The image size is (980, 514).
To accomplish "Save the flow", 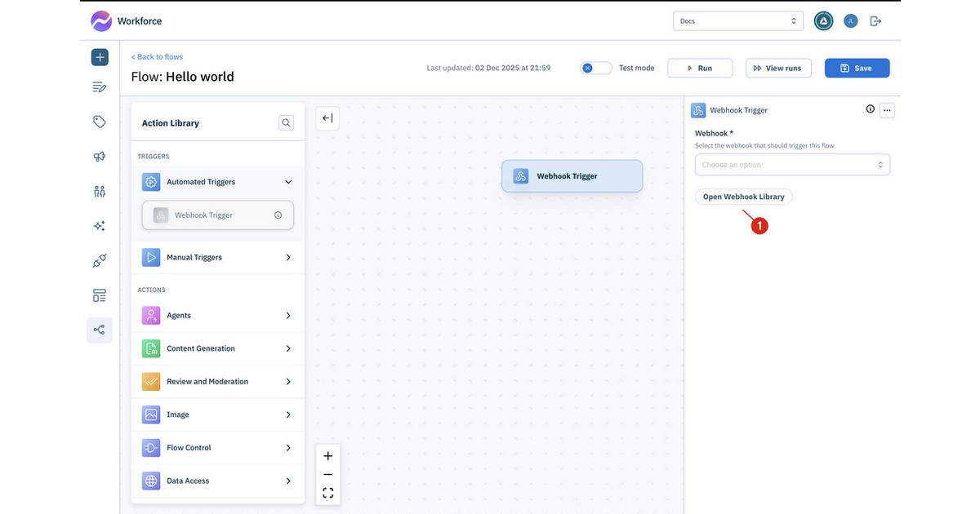I will (857, 68).
